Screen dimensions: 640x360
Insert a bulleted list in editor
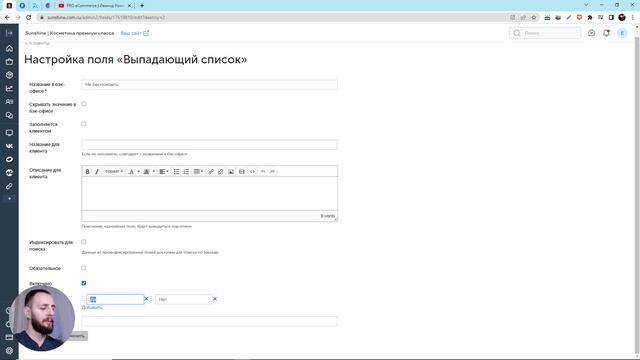176,172
